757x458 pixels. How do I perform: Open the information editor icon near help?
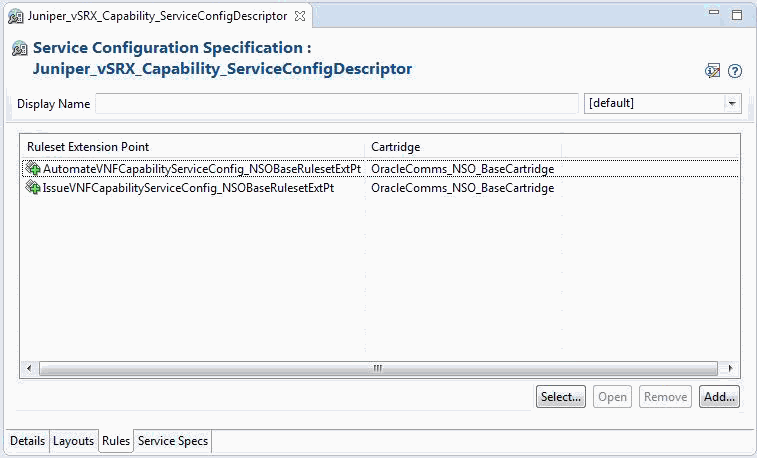[713, 71]
